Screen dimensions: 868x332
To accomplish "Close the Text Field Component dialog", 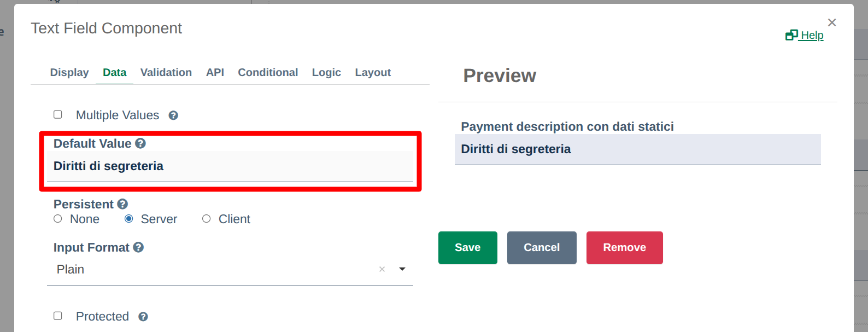I will tap(832, 22).
